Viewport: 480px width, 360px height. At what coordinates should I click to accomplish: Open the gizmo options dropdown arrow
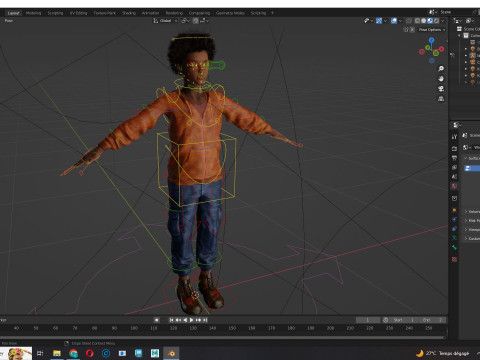385,21
